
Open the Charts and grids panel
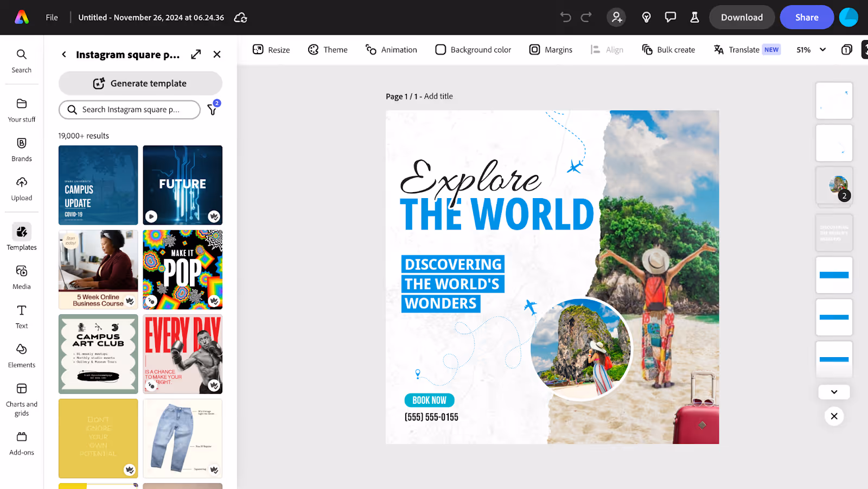coord(22,399)
